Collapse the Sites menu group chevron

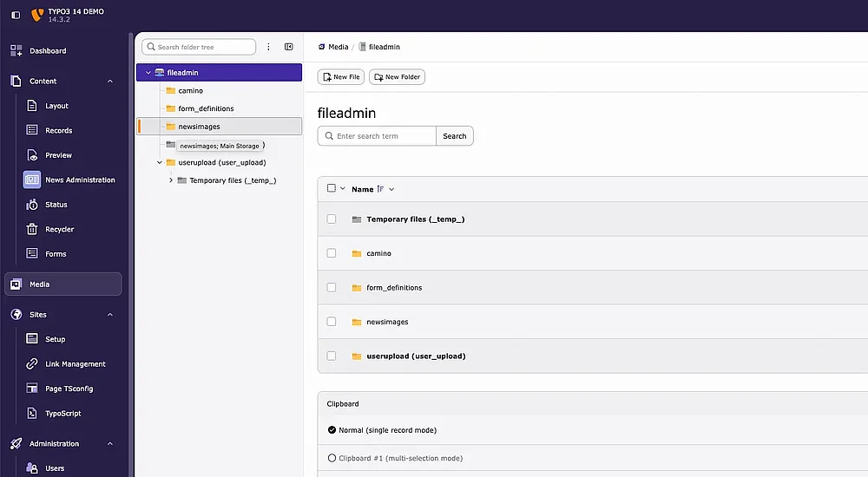click(x=109, y=314)
